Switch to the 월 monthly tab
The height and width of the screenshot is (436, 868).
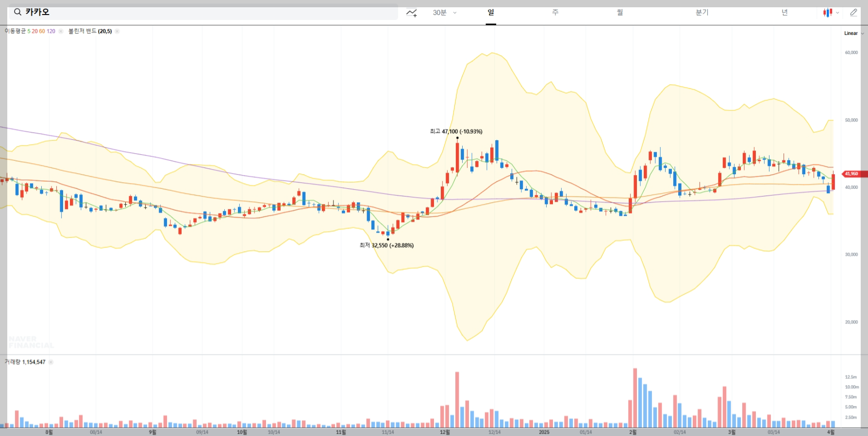pyautogui.click(x=620, y=13)
